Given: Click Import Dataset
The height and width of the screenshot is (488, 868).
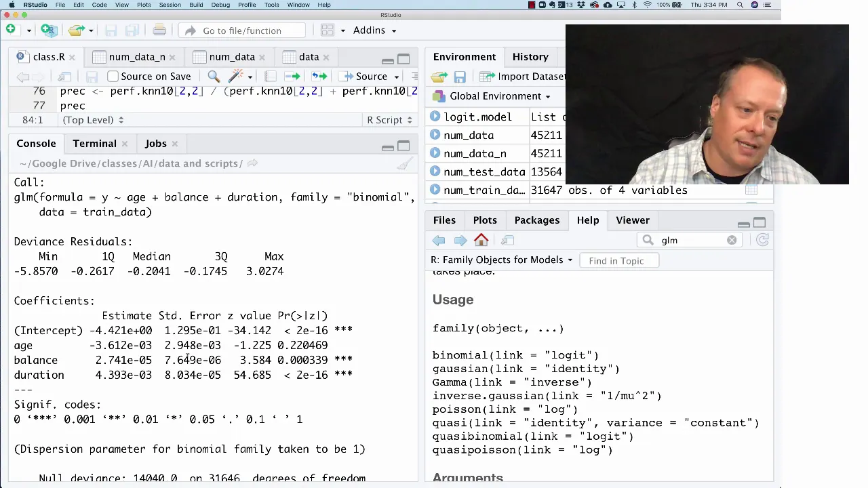Looking at the screenshot, I should click(x=524, y=77).
